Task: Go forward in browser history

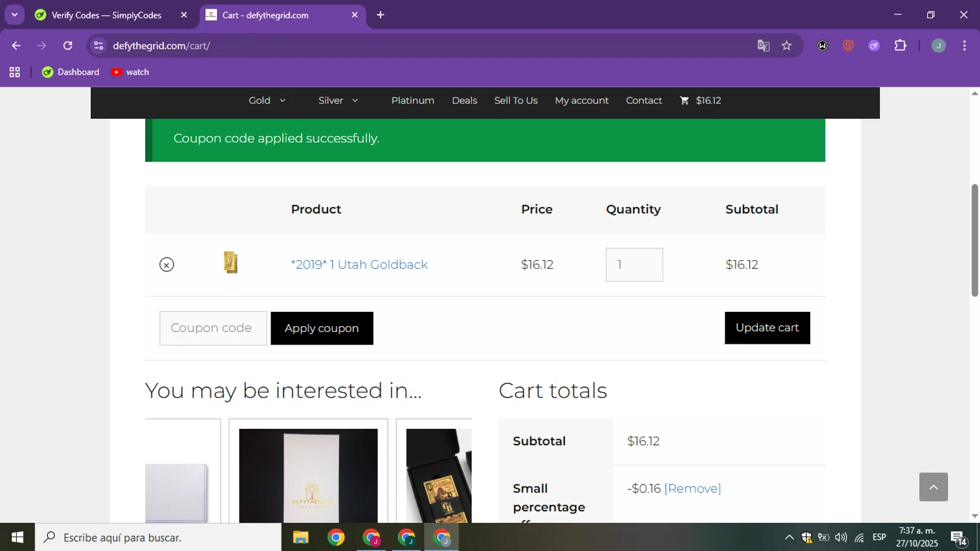Action: click(x=42, y=46)
